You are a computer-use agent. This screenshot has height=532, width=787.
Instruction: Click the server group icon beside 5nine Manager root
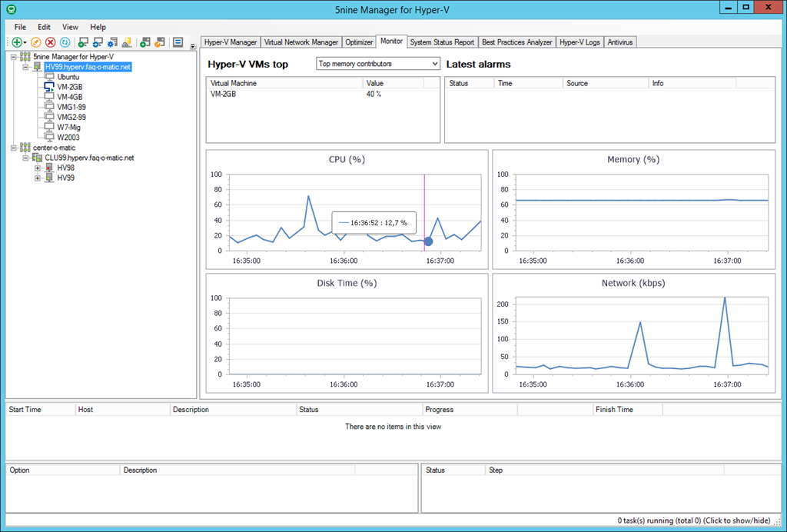click(25, 57)
